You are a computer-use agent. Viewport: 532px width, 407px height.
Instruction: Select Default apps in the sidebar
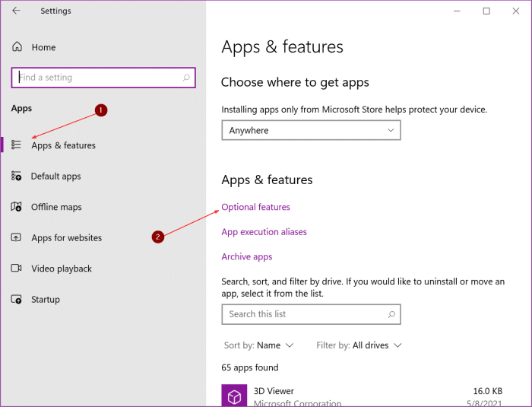tap(55, 176)
